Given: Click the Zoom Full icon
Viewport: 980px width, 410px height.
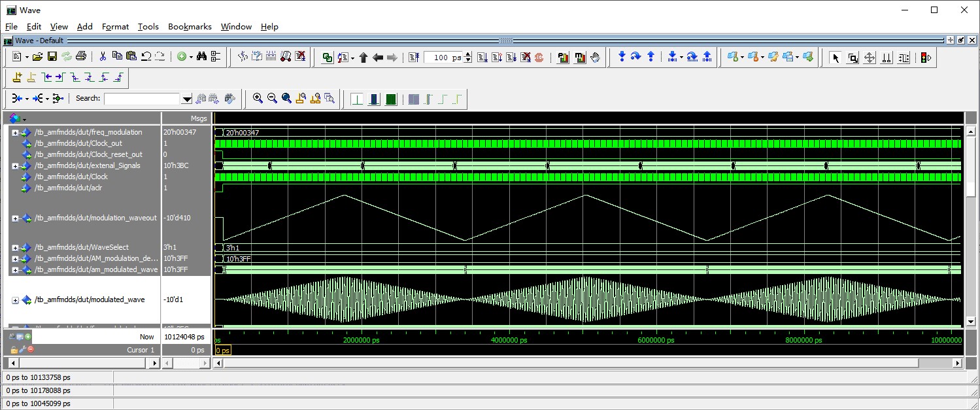Looking at the screenshot, I should 286,99.
